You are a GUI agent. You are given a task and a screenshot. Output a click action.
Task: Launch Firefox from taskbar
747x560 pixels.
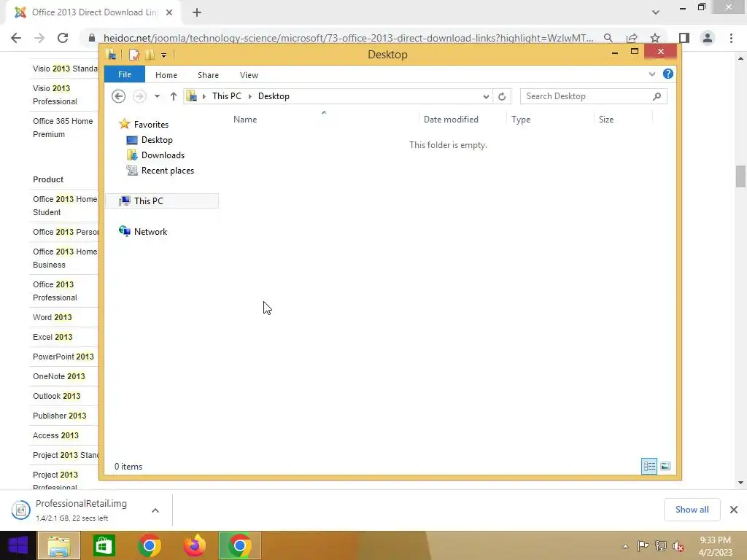194,545
